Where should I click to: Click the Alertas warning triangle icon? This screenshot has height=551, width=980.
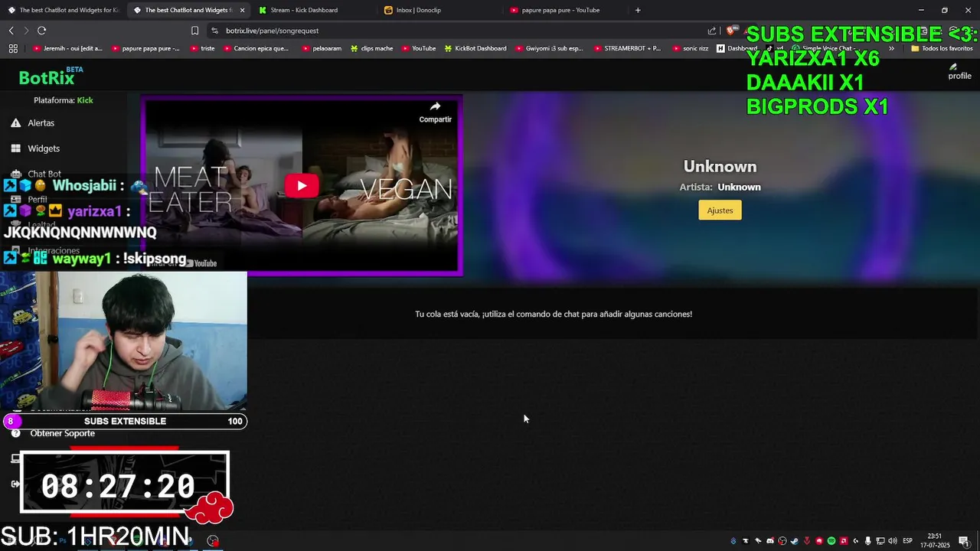tap(15, 122)
